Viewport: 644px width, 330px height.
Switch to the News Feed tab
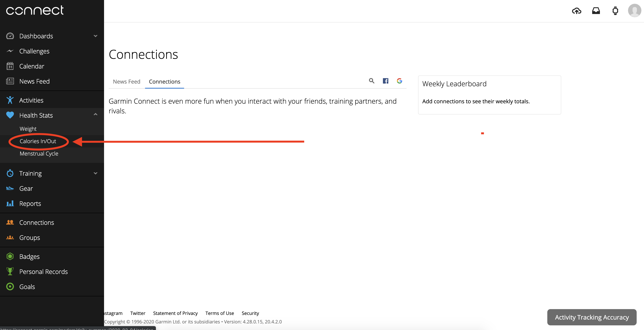[x=126, y=81]
